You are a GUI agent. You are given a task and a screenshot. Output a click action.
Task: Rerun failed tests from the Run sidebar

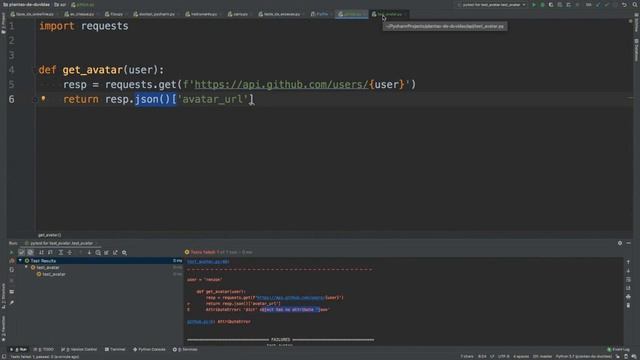tap(11, 260)
